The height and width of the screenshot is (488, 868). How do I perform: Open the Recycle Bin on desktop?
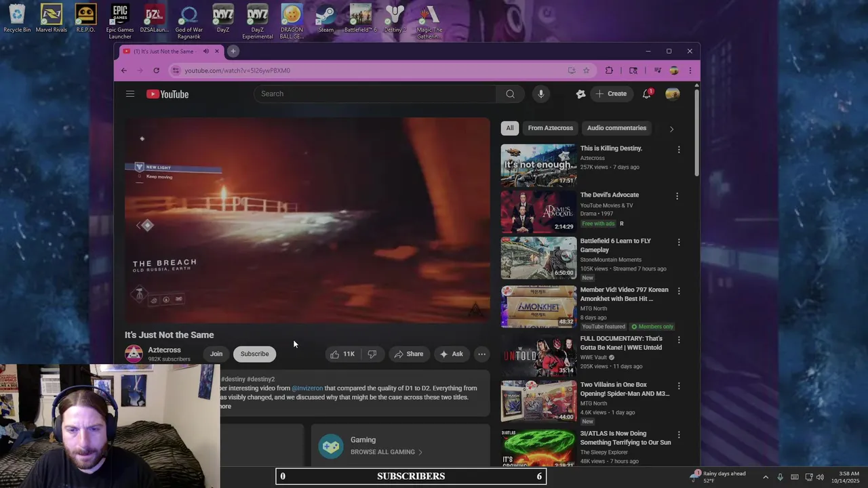pos(17,19)
